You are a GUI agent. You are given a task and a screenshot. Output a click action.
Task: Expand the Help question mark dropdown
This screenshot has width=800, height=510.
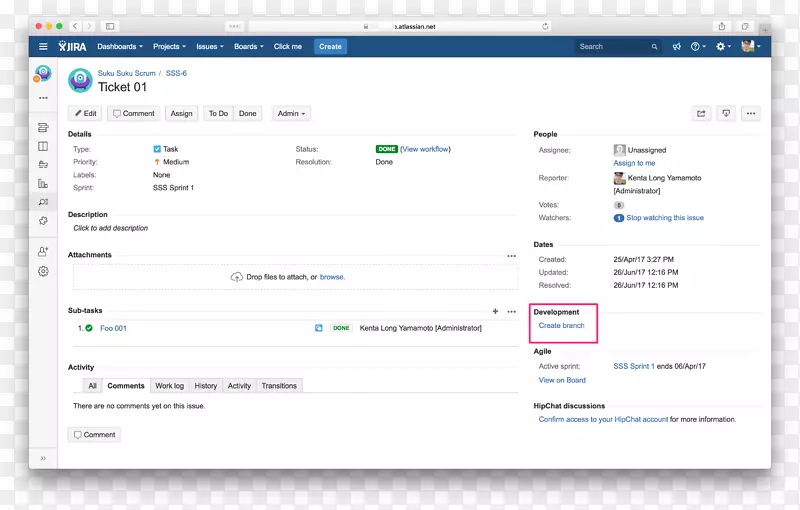[698, 47]
